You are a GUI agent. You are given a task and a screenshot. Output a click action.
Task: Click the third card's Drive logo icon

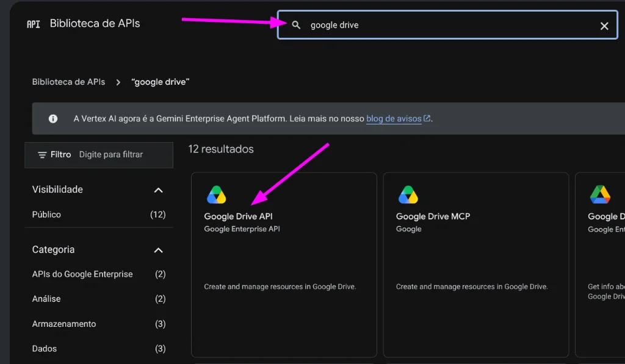coord(600,194)
